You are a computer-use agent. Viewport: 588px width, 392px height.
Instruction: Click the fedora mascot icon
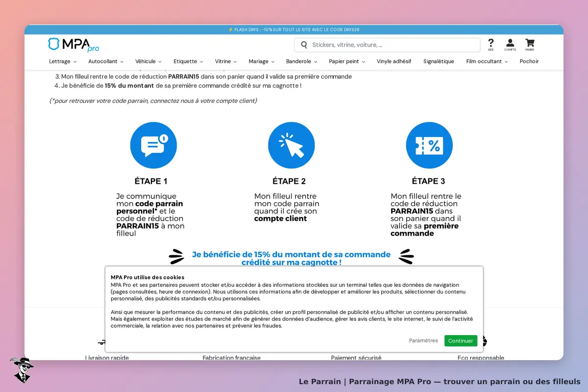click(22, 370)
